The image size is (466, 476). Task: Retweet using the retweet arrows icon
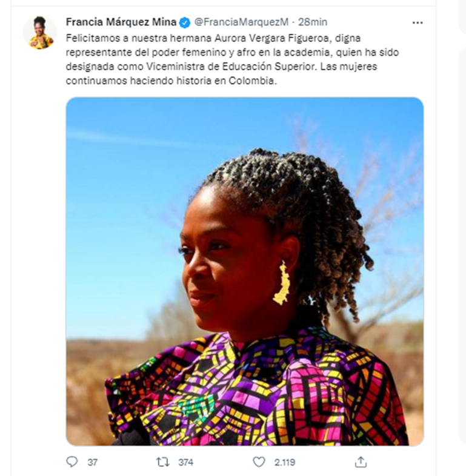point(162,462)
